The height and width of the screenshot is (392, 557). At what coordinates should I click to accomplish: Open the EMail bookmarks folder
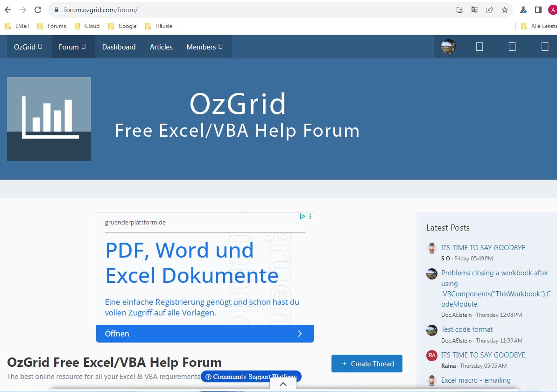(x=17, y=26)
